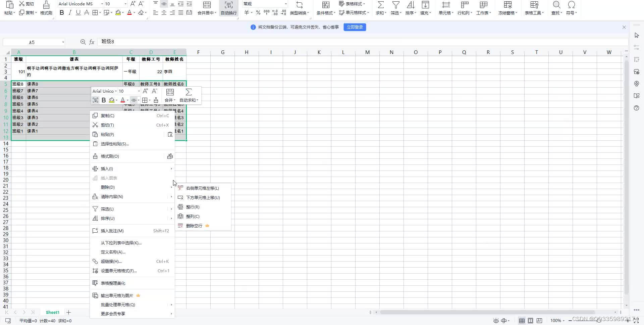The height and width of the screenshot is (325, 644).
Task: Click the fill color bucket swatch in ribbon
Action: (x=118, y=13)
